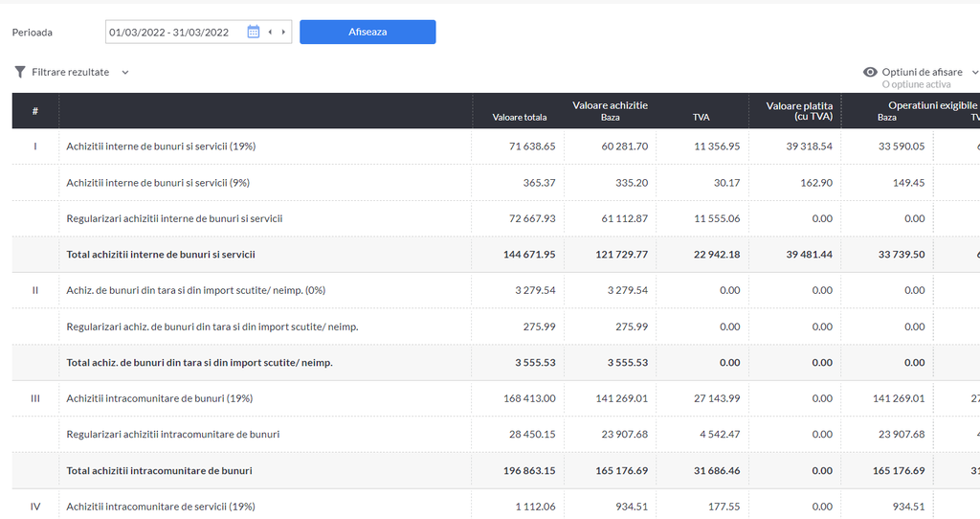Click value 33 590.05
The image size is (980, 519).
(902, 147)
